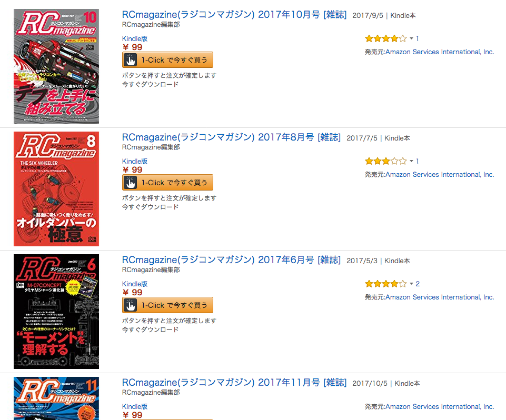Expand rating dropdown arrow for 2017年10月号
This screenshot has height=420, width=506.
(411, 39)
